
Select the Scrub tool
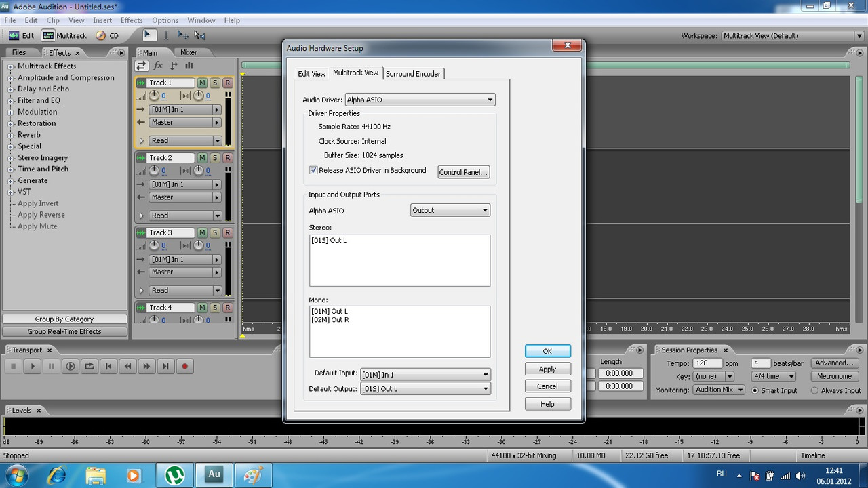199,35
